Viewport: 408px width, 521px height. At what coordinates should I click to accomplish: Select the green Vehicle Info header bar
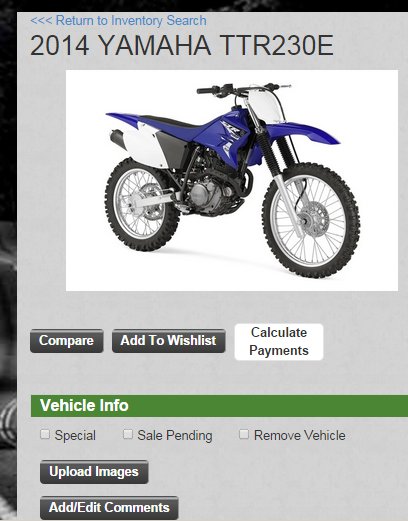point(219,406)
